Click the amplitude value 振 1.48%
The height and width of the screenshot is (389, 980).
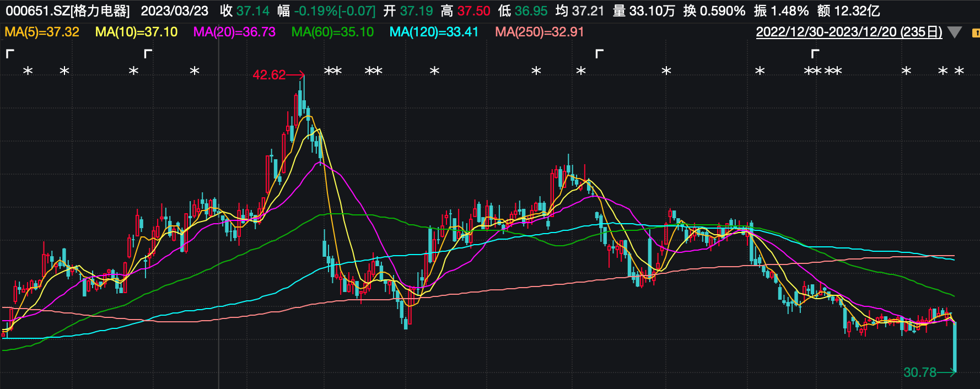point(781,11)
